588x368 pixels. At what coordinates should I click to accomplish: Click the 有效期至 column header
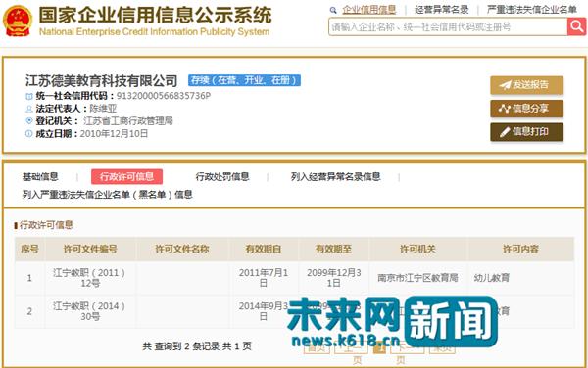(334, 249)
